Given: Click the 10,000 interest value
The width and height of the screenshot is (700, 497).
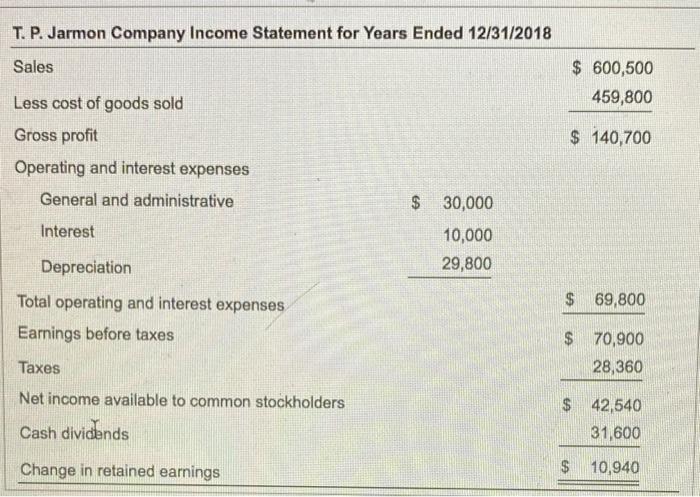Looking at the screenshot, I should [x=467, y=235].
